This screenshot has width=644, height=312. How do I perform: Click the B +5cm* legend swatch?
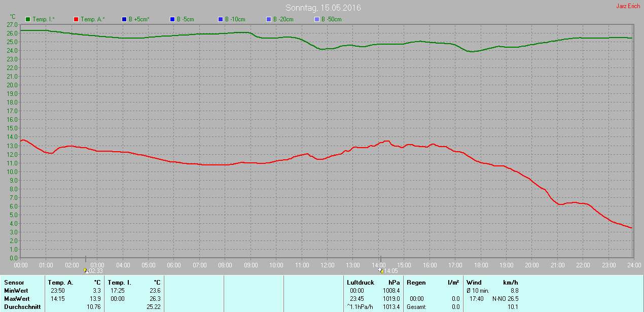click(x=124, y=19)
